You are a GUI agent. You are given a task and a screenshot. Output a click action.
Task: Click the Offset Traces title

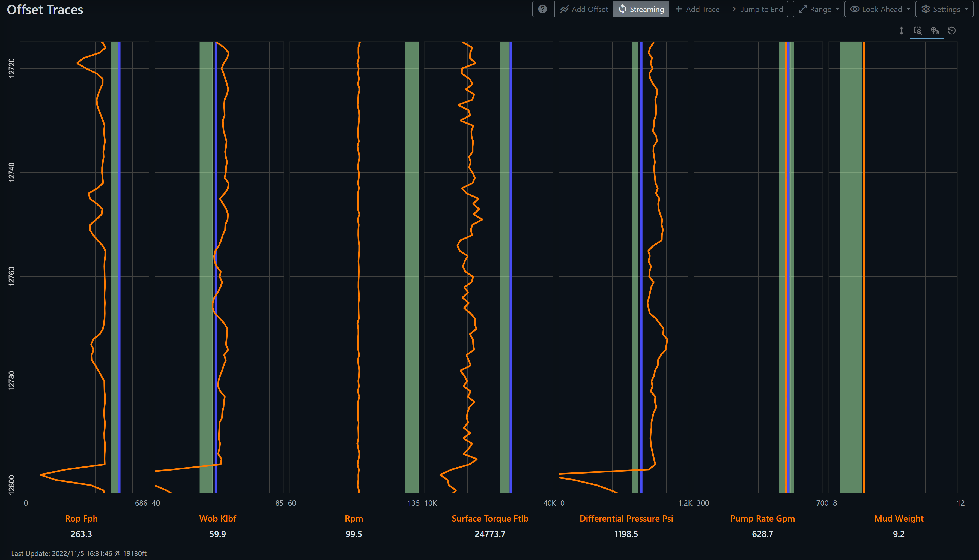[45, 10]
